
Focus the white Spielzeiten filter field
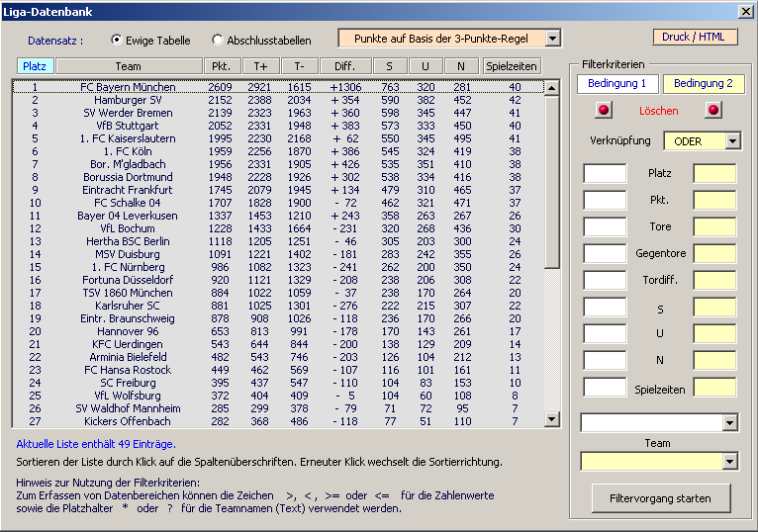coord(605,387)
